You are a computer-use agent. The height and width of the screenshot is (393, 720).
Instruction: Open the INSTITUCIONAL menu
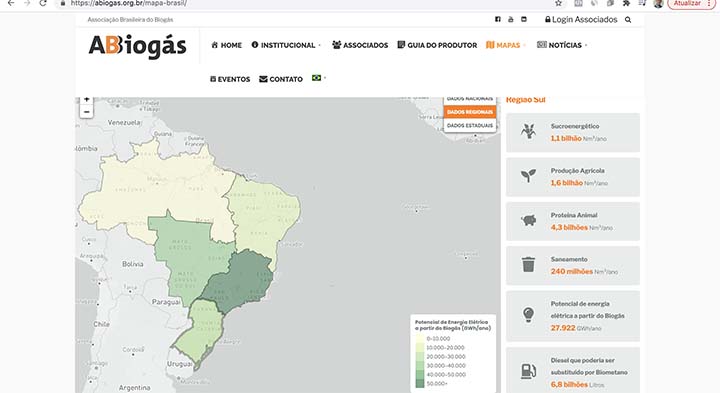[286, 45]
